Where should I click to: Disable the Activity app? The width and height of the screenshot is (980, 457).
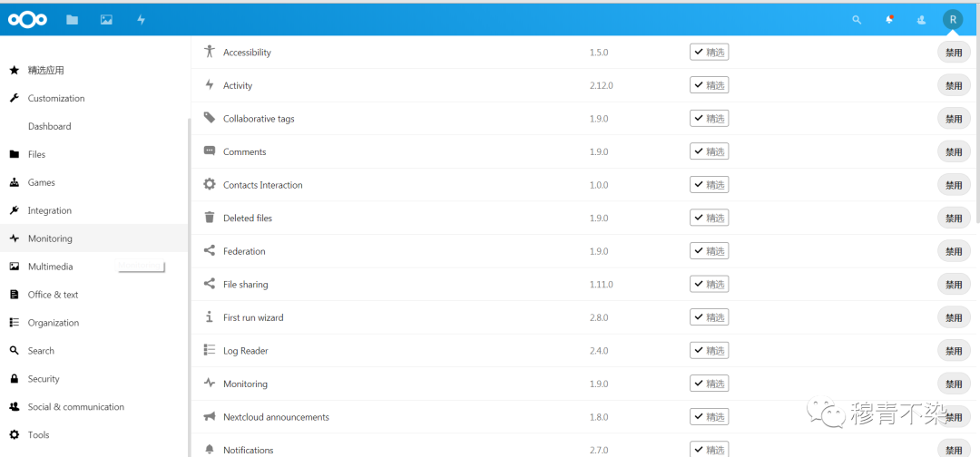954,85
